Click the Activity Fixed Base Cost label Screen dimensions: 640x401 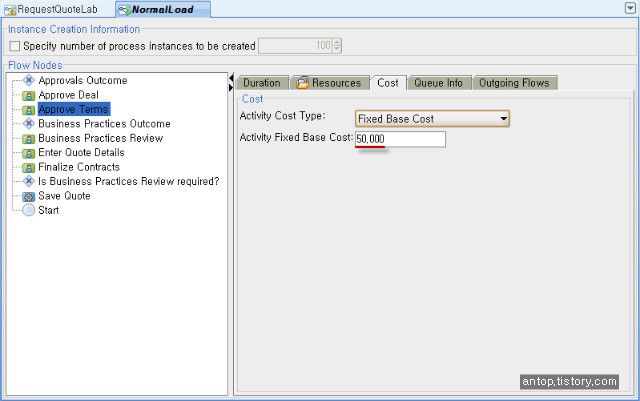coord(296,138)
